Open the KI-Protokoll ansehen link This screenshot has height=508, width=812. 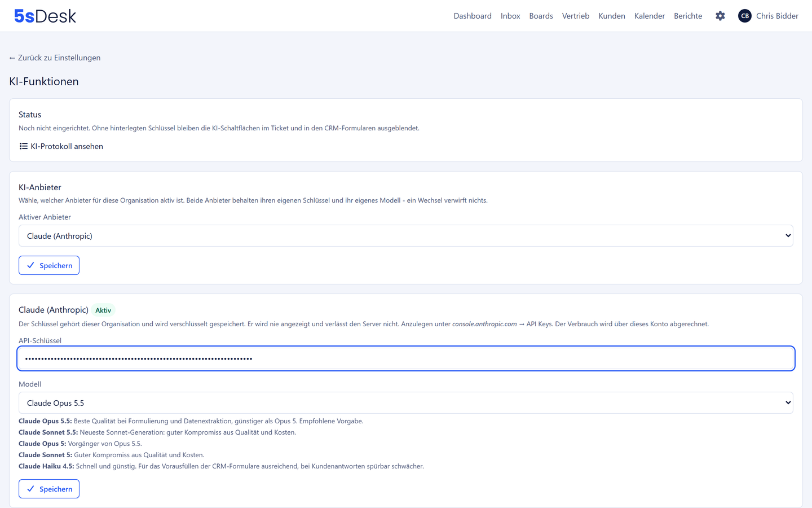[x=61, y=146]
